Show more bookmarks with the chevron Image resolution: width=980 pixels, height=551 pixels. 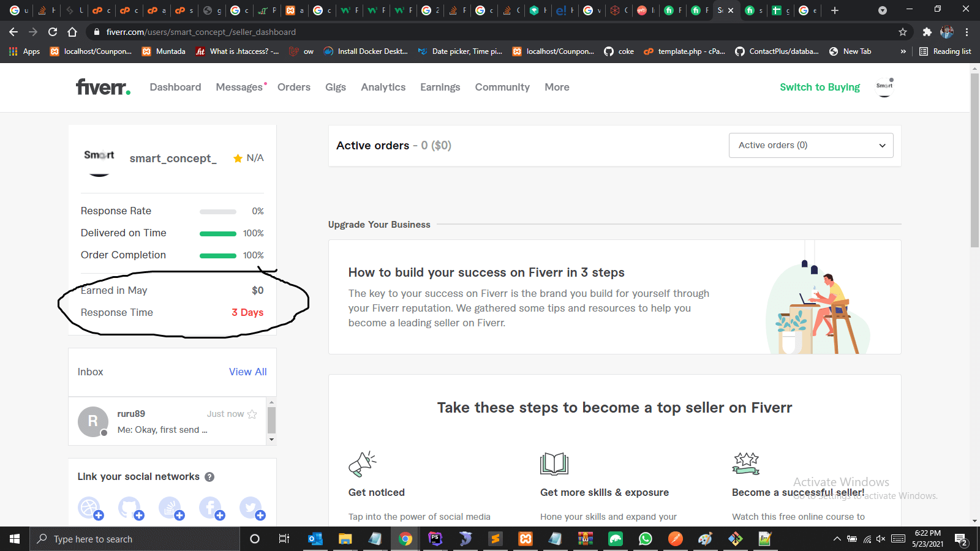pos(903,51)
